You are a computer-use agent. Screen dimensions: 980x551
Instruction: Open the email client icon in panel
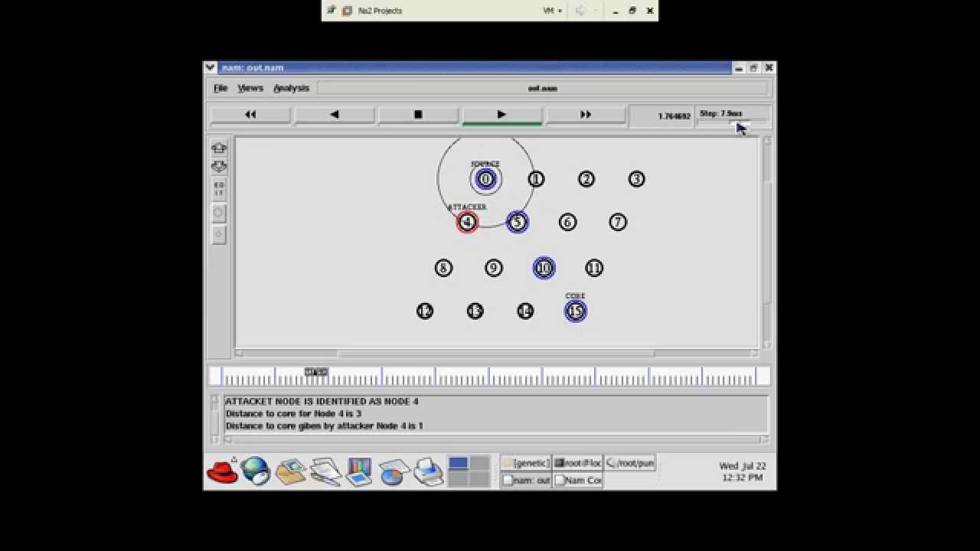(291, 471)
